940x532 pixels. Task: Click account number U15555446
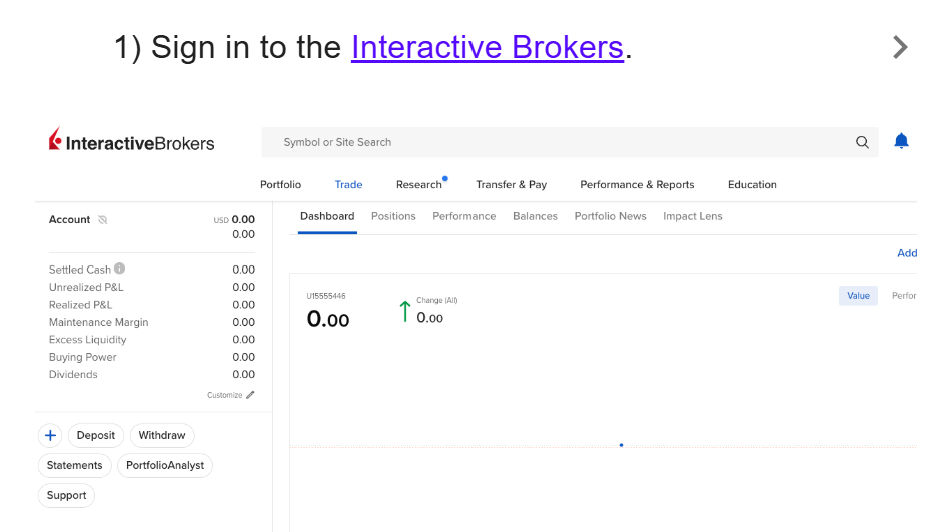pyautogui.click(x=326, y=296)
